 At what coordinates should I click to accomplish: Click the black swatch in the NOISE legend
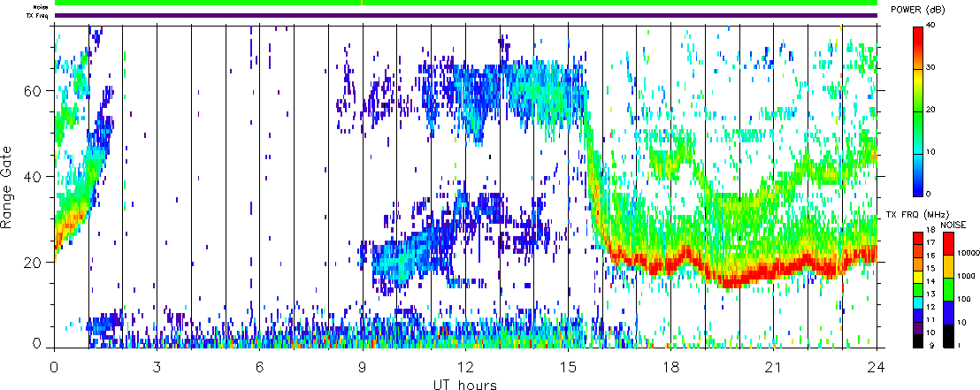[949, 336]
